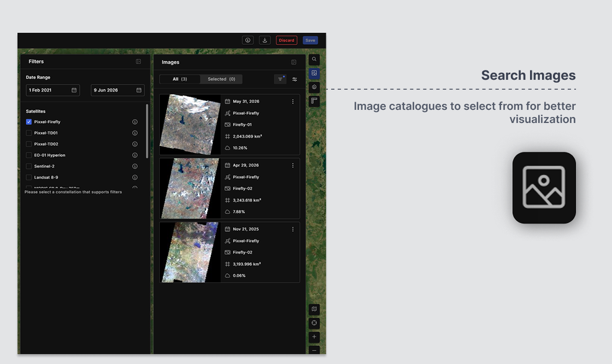Image resolution: width=612 pixels, height=364 pixels.
Task: Zoom in with the plus button
Action: point(314,337)
